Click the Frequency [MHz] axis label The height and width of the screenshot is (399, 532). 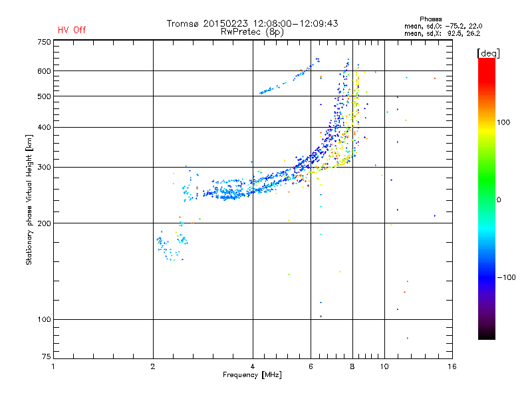coord(252,375)
